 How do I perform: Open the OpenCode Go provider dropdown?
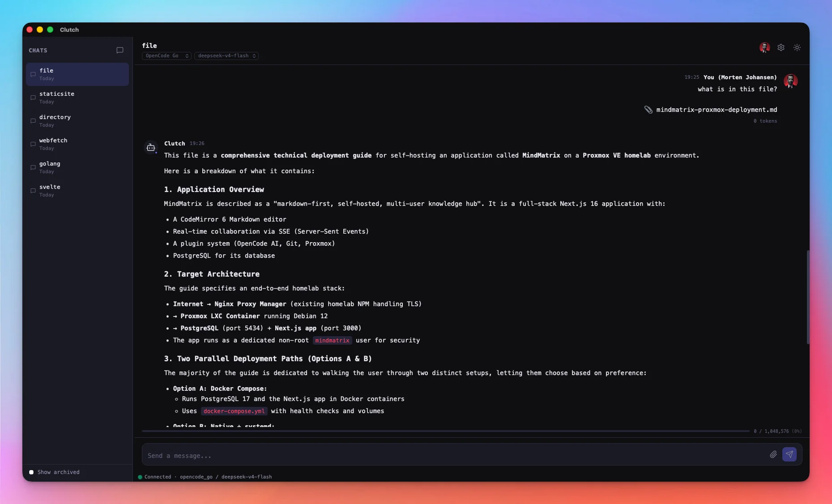[x=167, y=56]
